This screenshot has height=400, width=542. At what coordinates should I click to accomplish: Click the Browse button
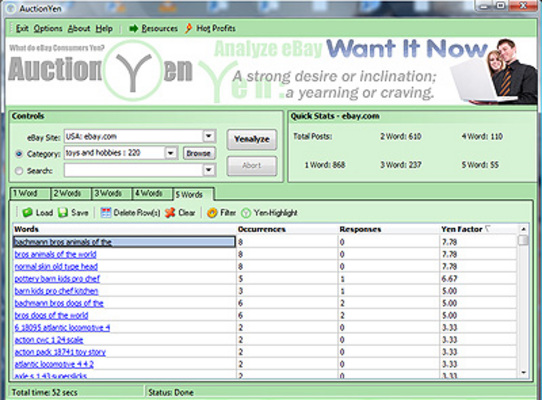click(199, 153)
